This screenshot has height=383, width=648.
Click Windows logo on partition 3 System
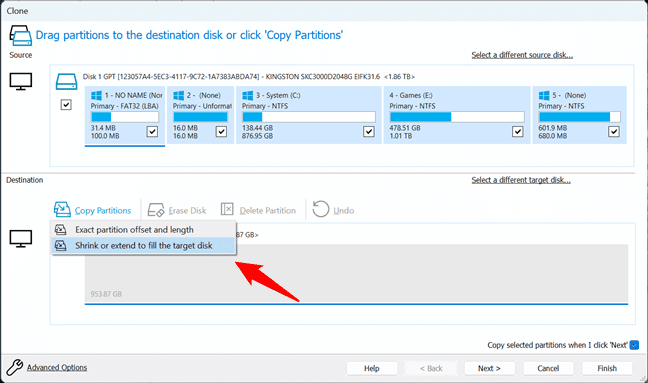pos(248,95)
